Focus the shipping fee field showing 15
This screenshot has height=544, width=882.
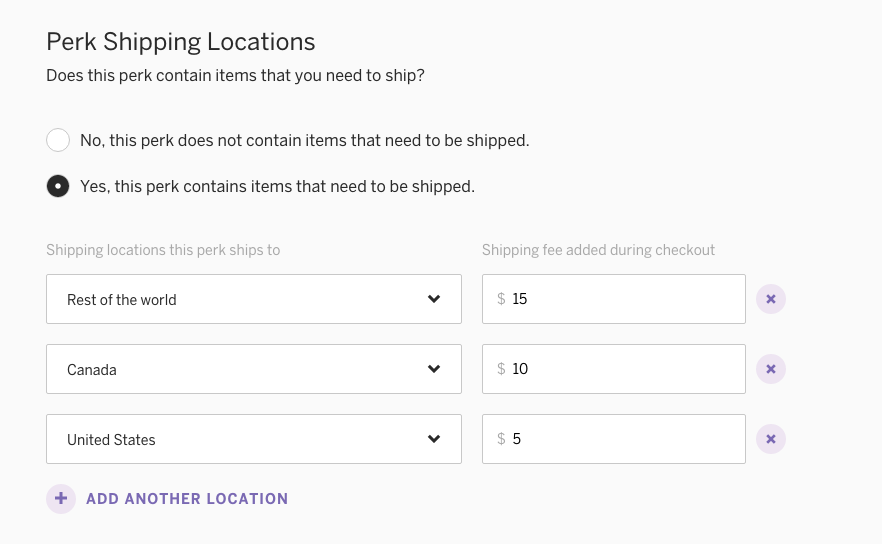[x=614, y=299]
